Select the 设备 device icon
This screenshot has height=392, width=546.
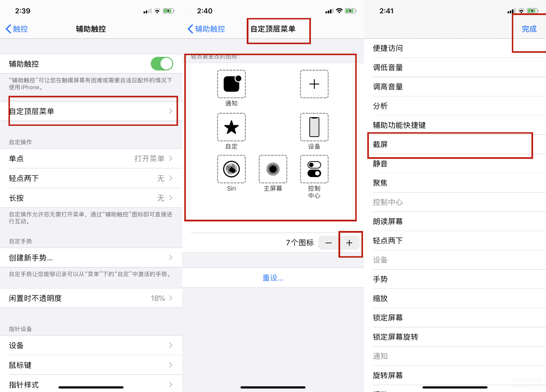tap(314, 127)
